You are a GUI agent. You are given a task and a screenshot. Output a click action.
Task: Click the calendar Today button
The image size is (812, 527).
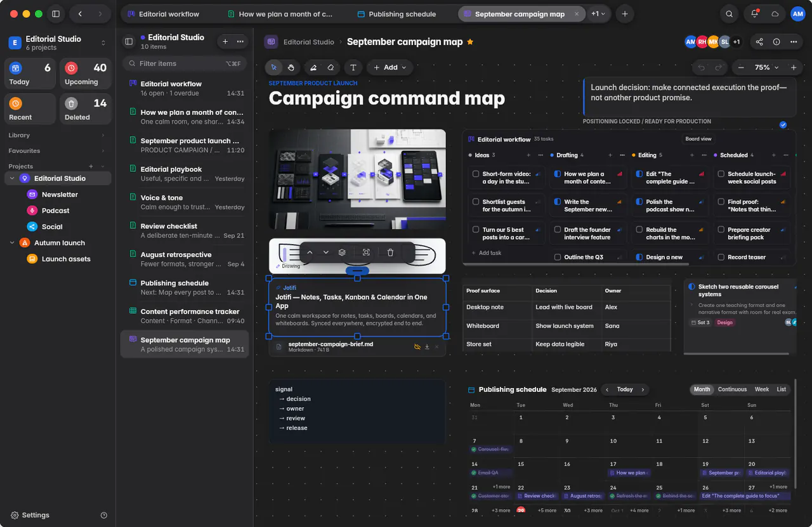625,389
